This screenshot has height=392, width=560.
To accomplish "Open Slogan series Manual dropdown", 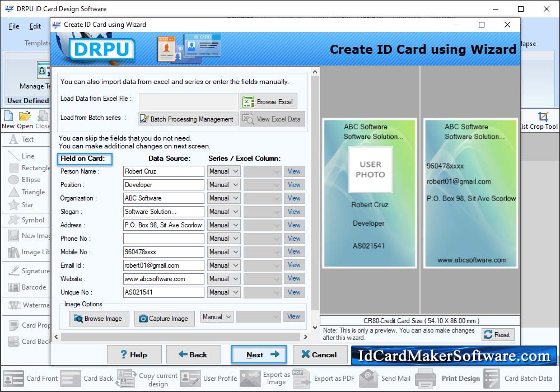I will [223, 212].
